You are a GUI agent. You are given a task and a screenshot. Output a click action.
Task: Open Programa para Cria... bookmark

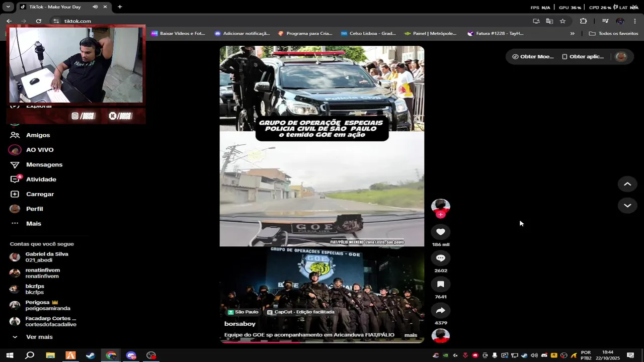[x=305, y=34]
